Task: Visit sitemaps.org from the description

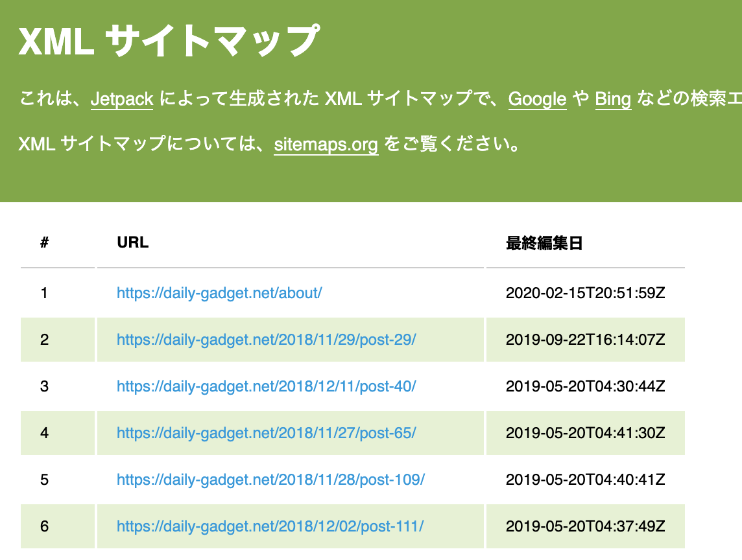Action: (326, 145)
